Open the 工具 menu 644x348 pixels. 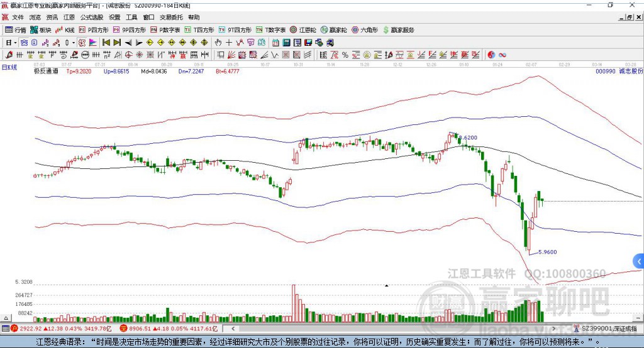click(x=131, y=17)
